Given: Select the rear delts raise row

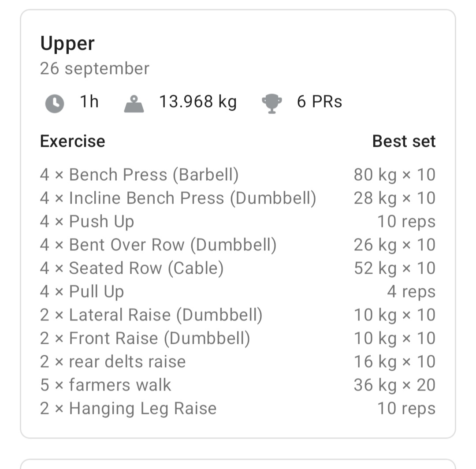Looking at the screenshot, I should pos(113,362).
